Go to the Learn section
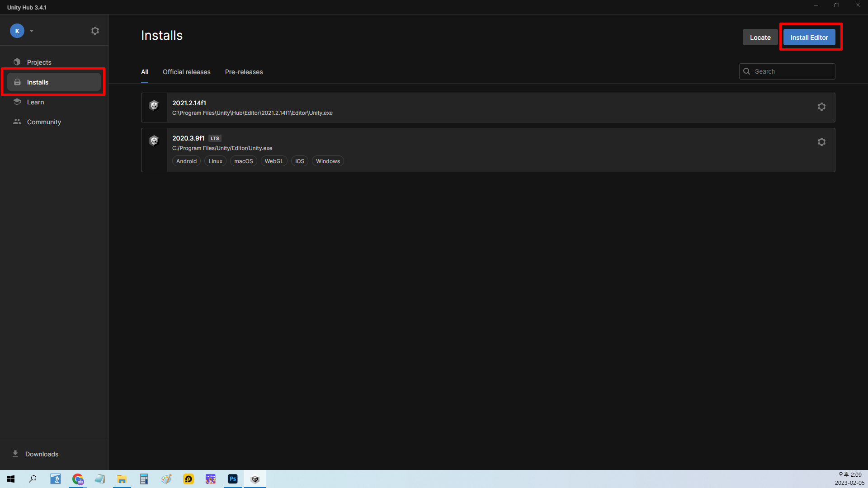 click(35, 102)
